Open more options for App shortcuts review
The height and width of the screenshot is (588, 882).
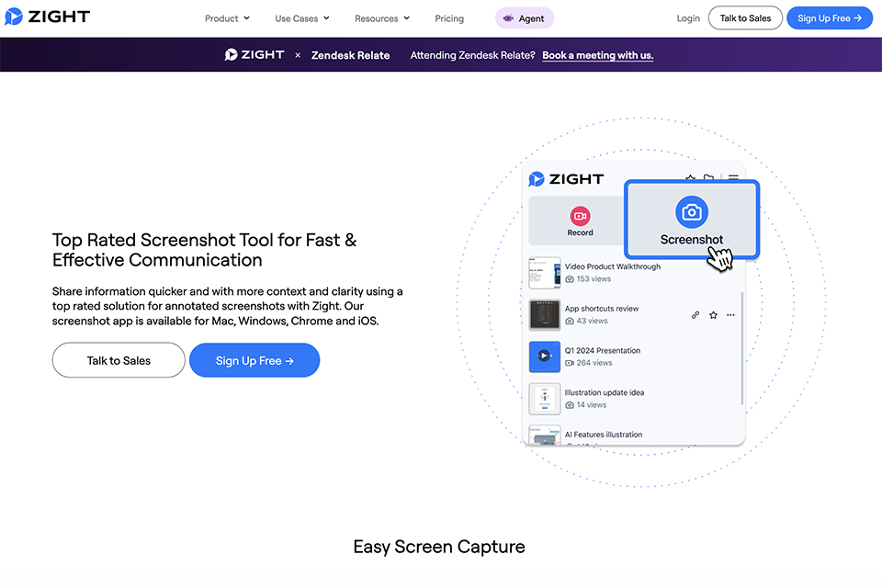(730, 315)
